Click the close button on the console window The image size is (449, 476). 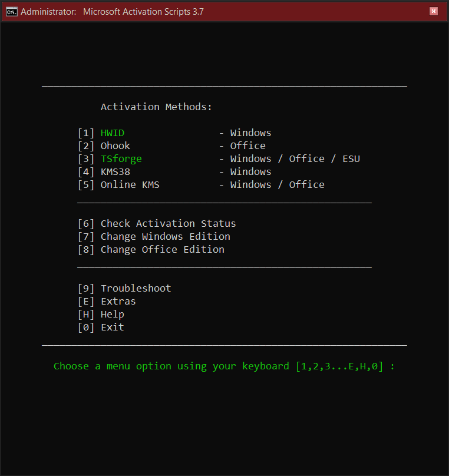pos(434,11)
